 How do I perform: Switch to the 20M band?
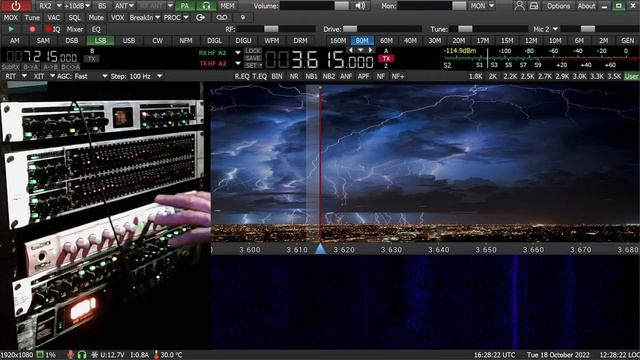pos(458,40)
